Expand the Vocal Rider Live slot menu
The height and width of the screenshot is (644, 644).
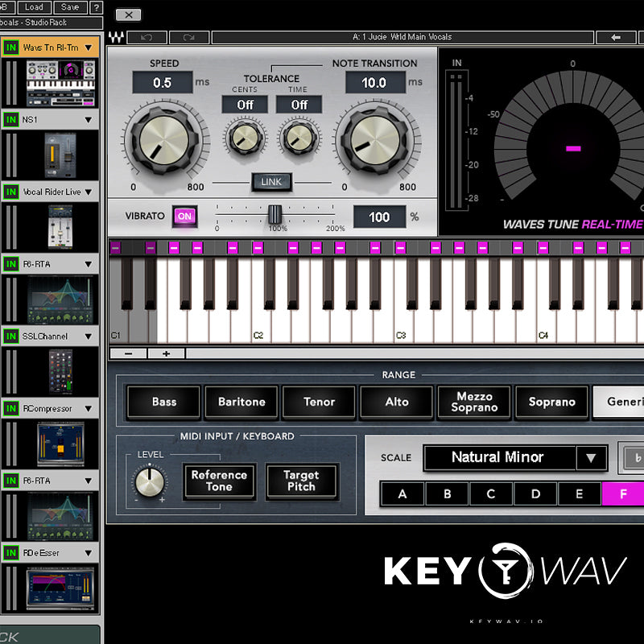89,192
